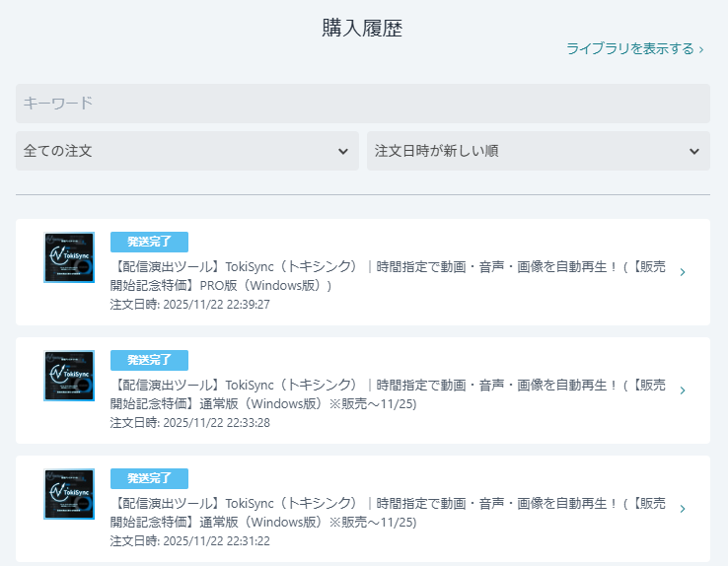Click the TokiSync thumbnail of the 22:33:28 order
The width and height of the screenshot is (728, 566).
click(x=69, y=376)
